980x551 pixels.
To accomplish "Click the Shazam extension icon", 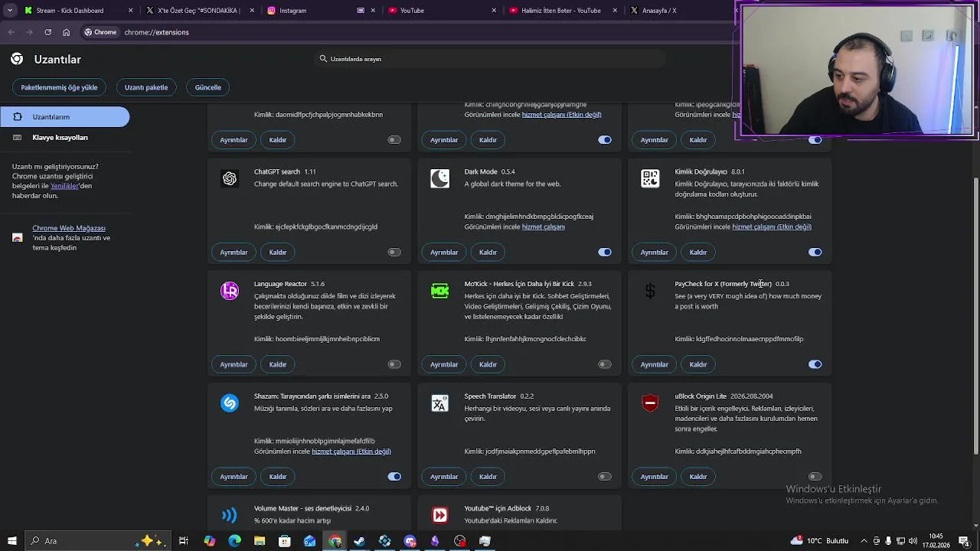I will click(230, 403).
